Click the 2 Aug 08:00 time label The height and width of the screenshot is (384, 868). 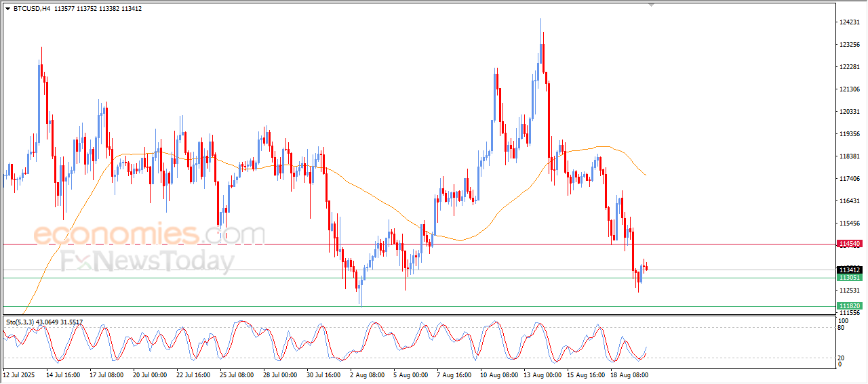[x=366, y=374]
